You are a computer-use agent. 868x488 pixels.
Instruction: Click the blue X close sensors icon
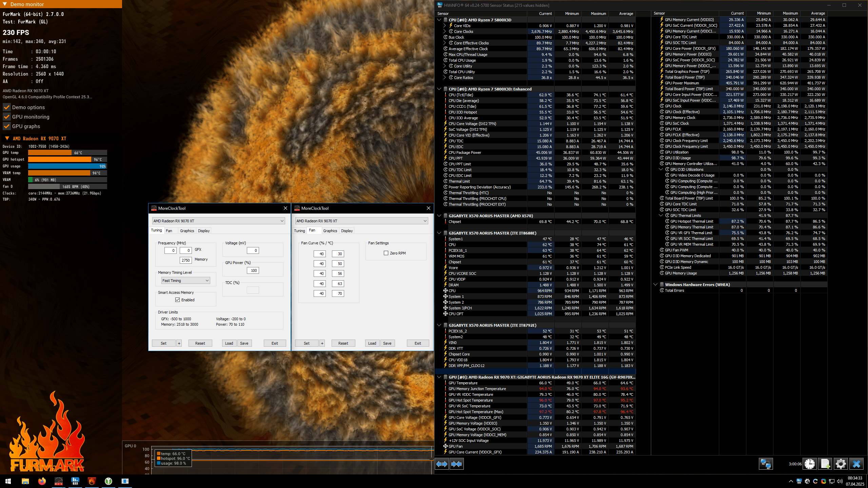pyautogui.click(x=856, y=464)
